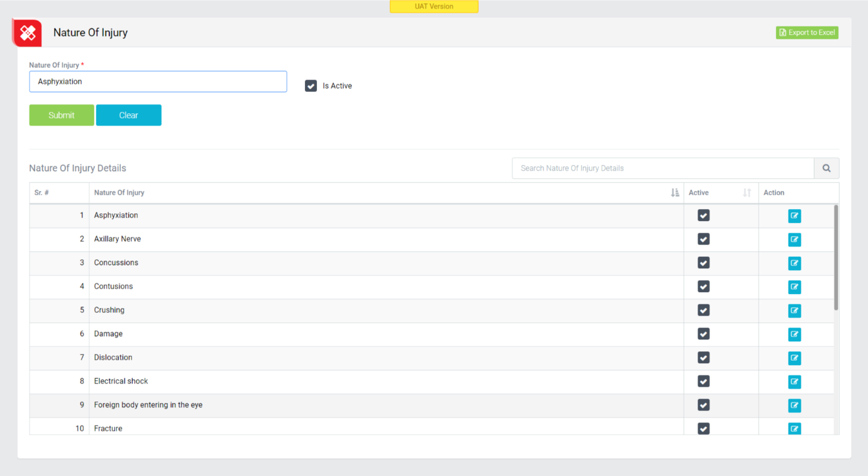Edit the Electrical shock record
868x476 pixels.
(x=794, y=382)
